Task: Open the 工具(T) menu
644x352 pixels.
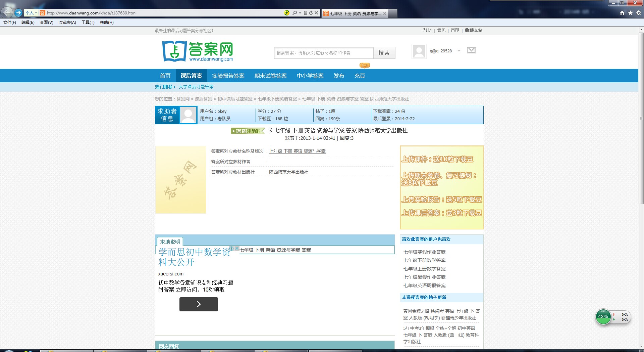Action: click(88, 23)
